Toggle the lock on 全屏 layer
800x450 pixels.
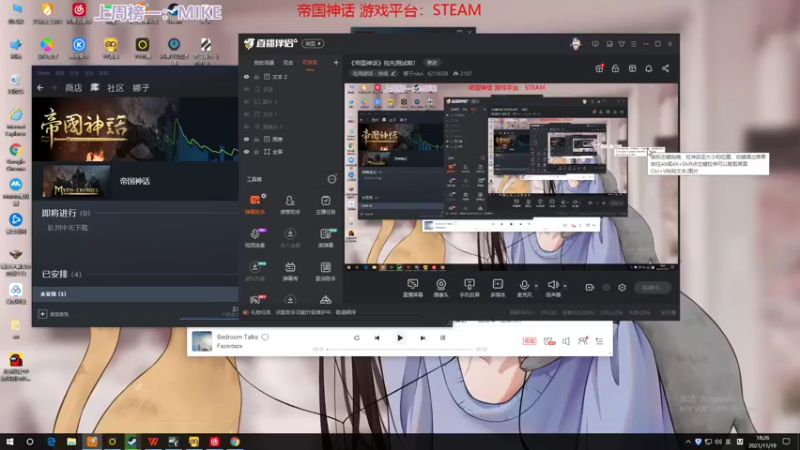[x=257, y=152]
